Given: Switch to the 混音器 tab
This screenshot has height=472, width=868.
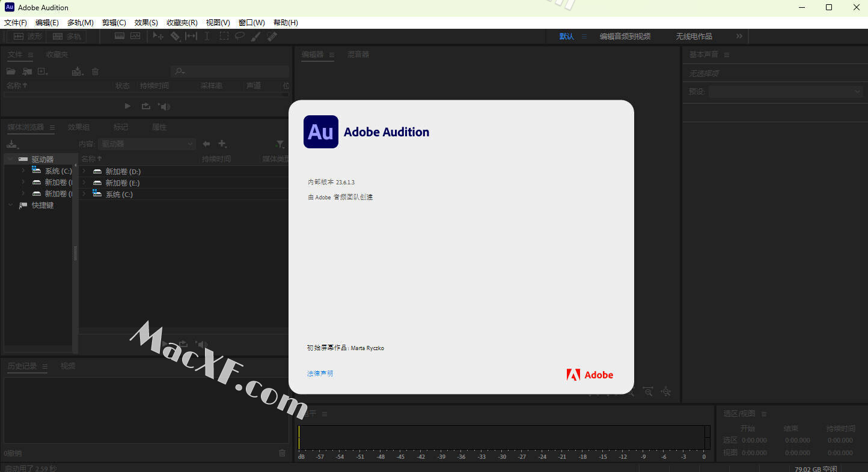Looking at the screenshot, I should (x=358, y=55).
